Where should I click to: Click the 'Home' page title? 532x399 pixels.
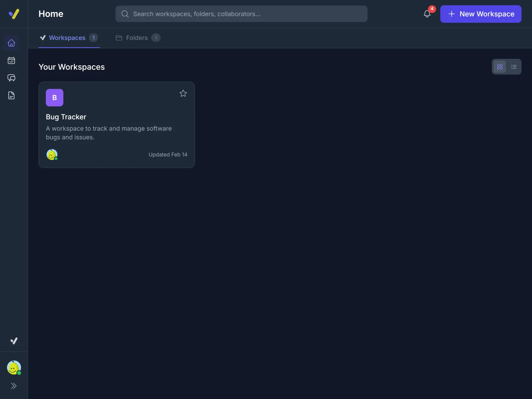(x=51, y=14)
